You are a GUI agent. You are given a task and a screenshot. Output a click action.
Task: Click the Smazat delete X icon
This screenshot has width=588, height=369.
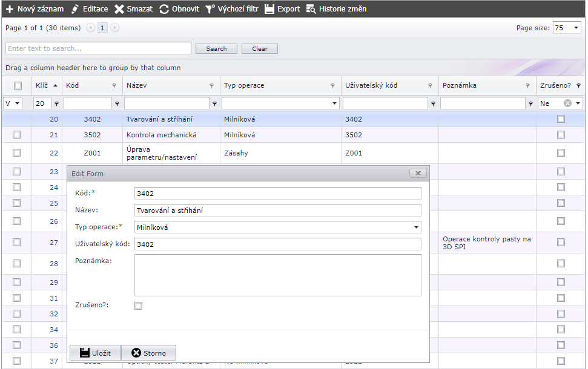[119, 9]
